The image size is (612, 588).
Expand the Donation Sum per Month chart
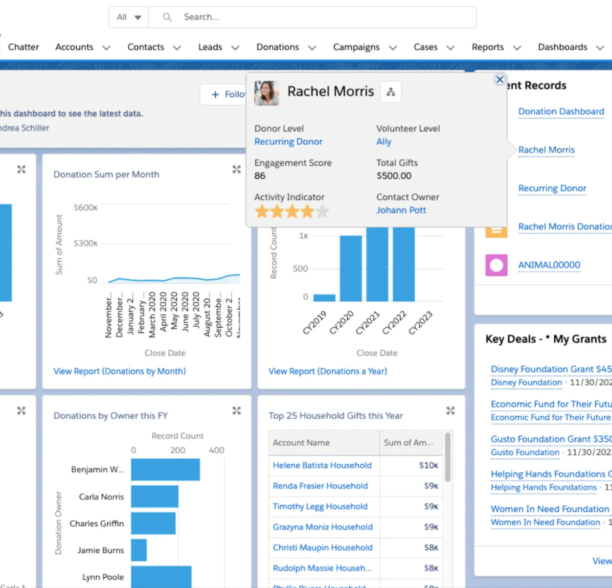[237, 169]
